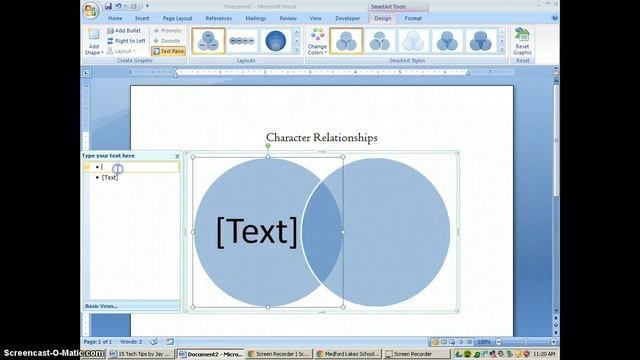Viewport: 640px width, 360px height.
Task: Click the macro record icon in status bar
Action: pos(170,342)
